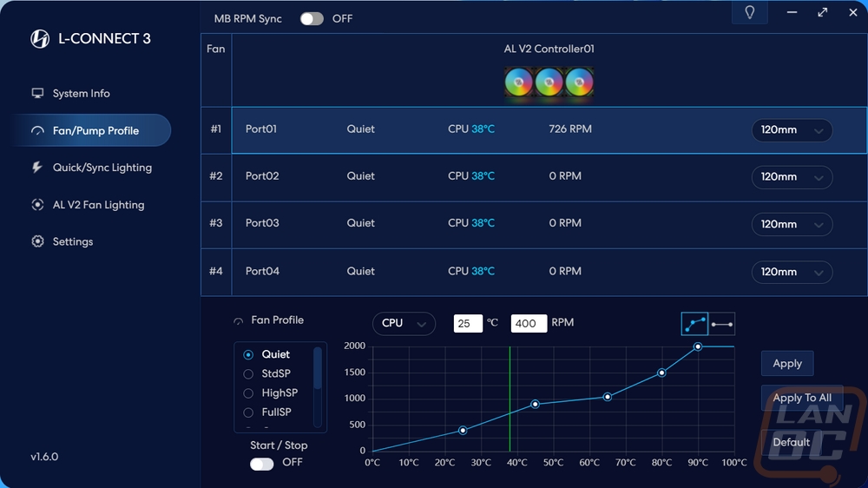Select curve point at 45°C
868x488 pixels.
coord(535,405)
